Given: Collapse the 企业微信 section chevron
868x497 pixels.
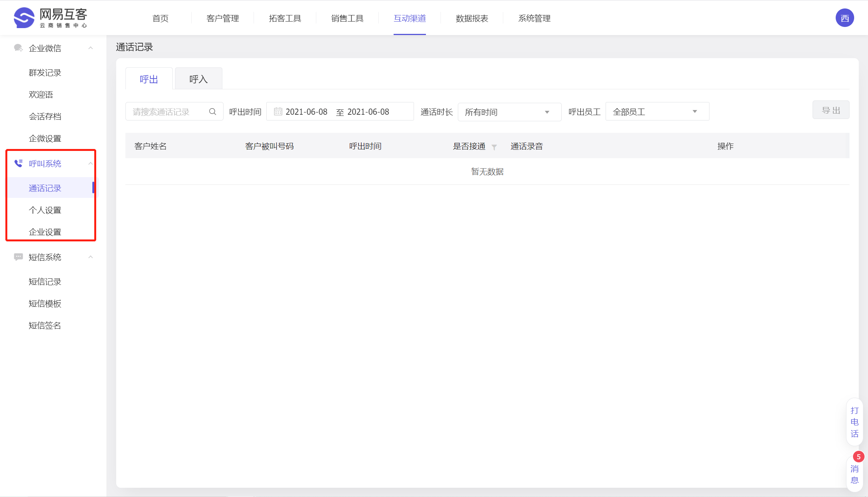Looking at the screenshot, I should coord(90,48).
